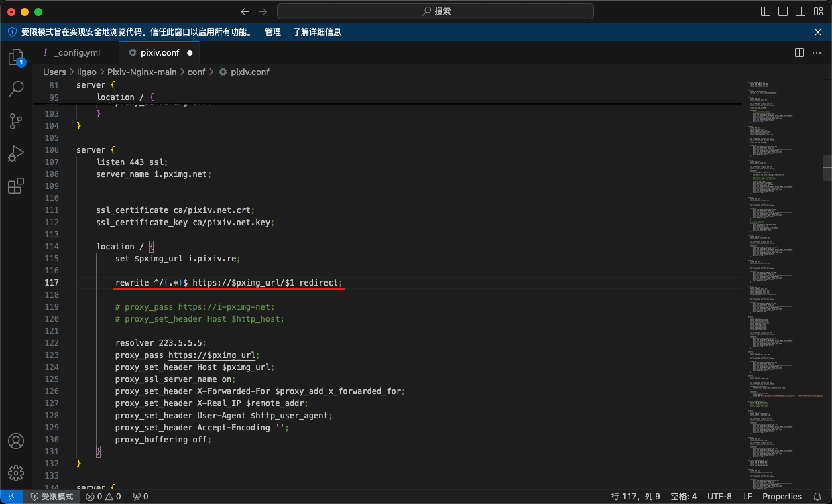Screen dimensions: 832x504
Task: Open the Search view icon
Action: (16, 89)
